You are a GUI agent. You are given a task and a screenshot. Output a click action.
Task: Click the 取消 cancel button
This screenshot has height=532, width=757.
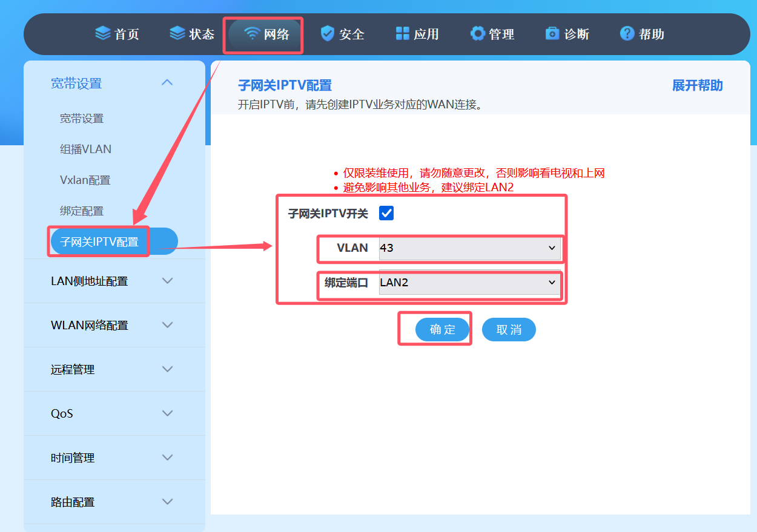point(509,329)
